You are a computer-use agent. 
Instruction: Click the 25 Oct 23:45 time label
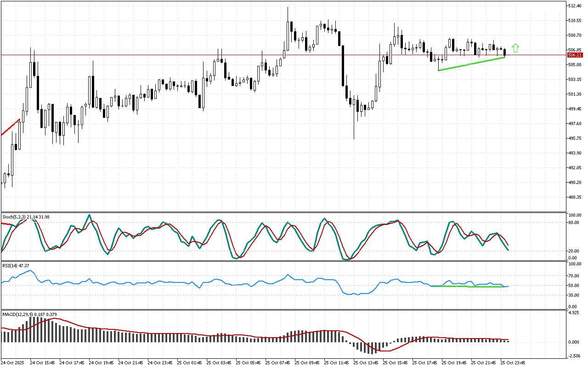tap(513, 362)
